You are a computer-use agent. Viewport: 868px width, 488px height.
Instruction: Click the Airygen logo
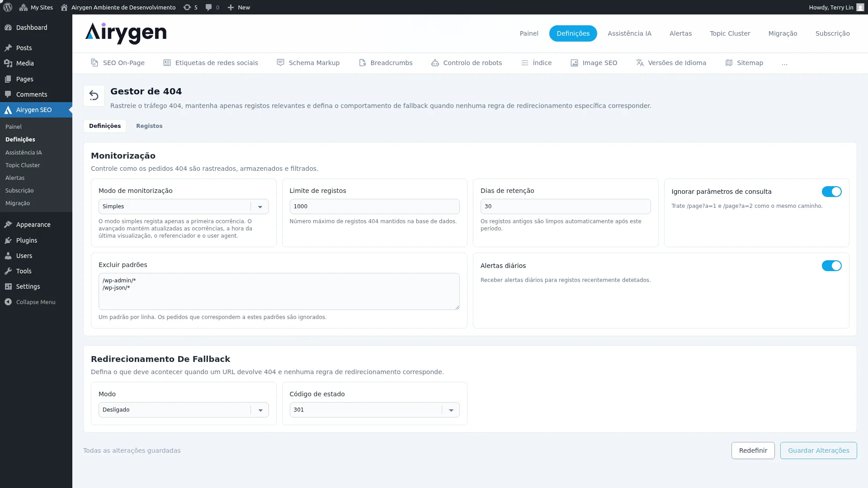coord(126,33)
